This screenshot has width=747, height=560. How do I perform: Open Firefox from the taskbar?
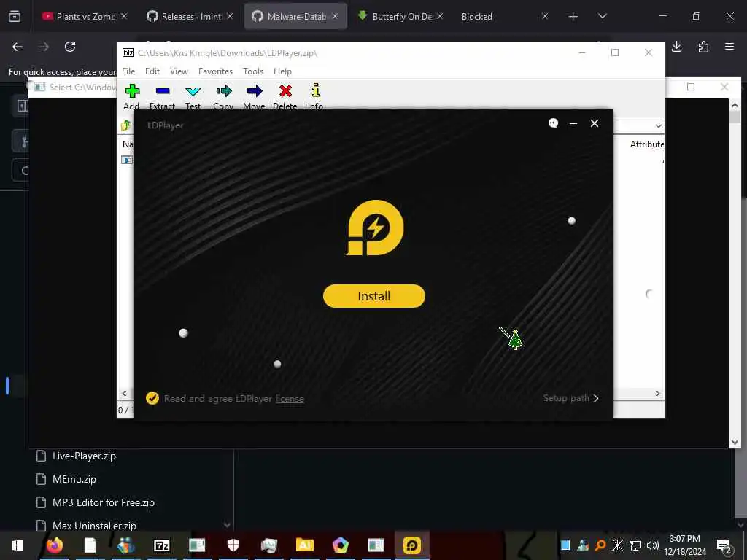tap(54, 545)
